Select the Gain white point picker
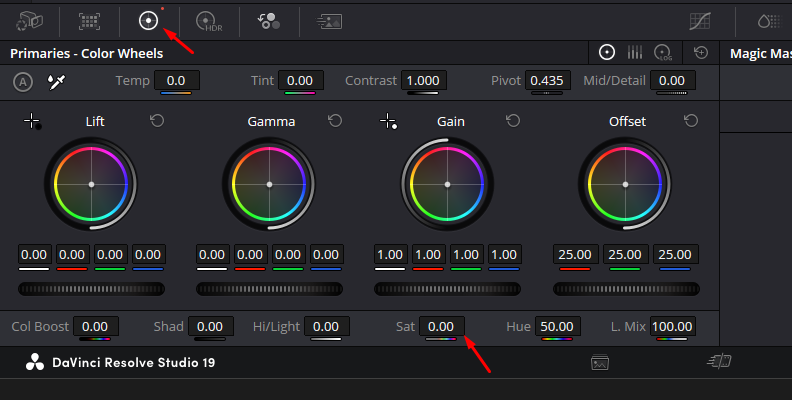This screenshot has width=792, height=400. click(388, 121)
